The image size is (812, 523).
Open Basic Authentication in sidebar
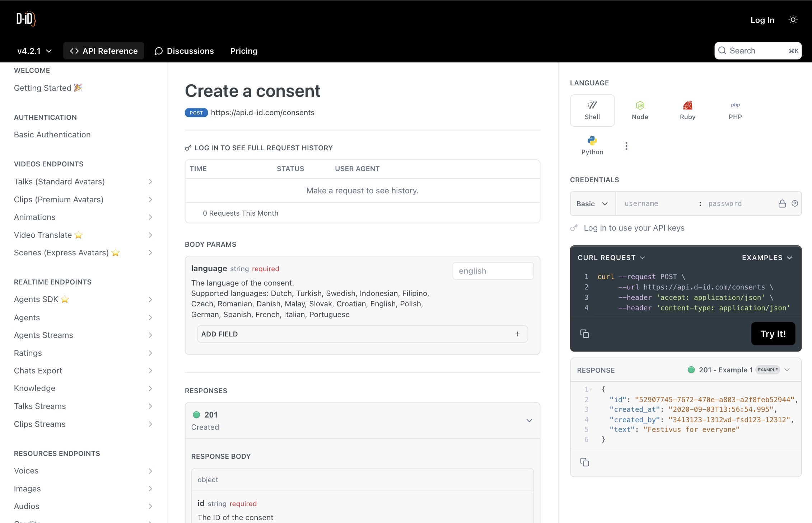click(52, 135)
